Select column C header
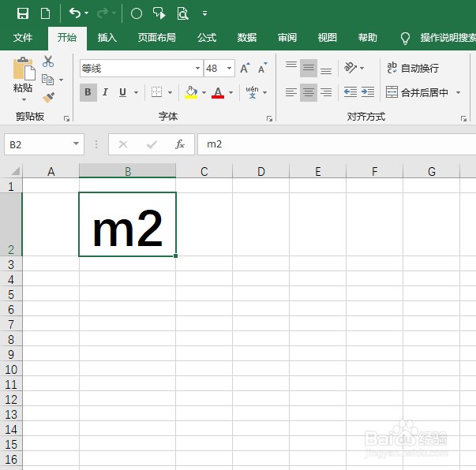Viewport: 476px width, 470px height. point(204,171)
